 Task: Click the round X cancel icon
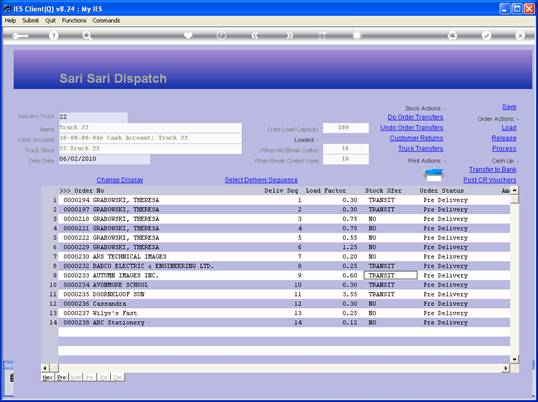[x=520, y=35]
